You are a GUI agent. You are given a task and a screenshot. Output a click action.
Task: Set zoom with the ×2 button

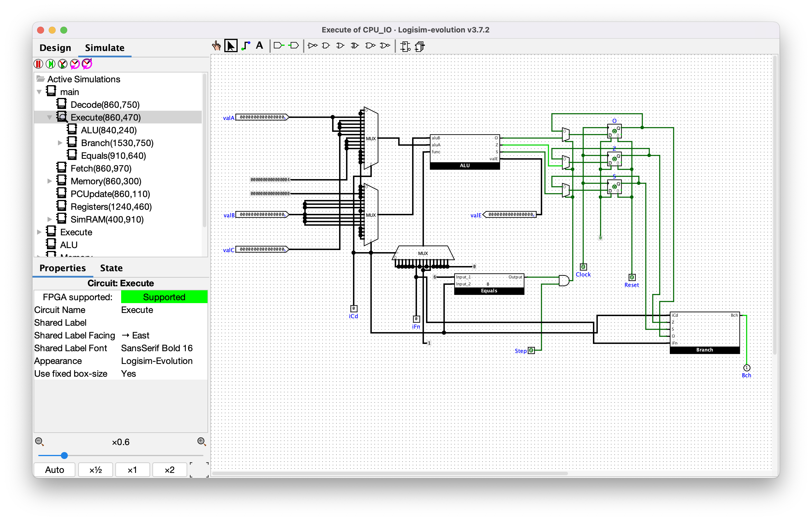pyautogui.click(x=170, y=470)
